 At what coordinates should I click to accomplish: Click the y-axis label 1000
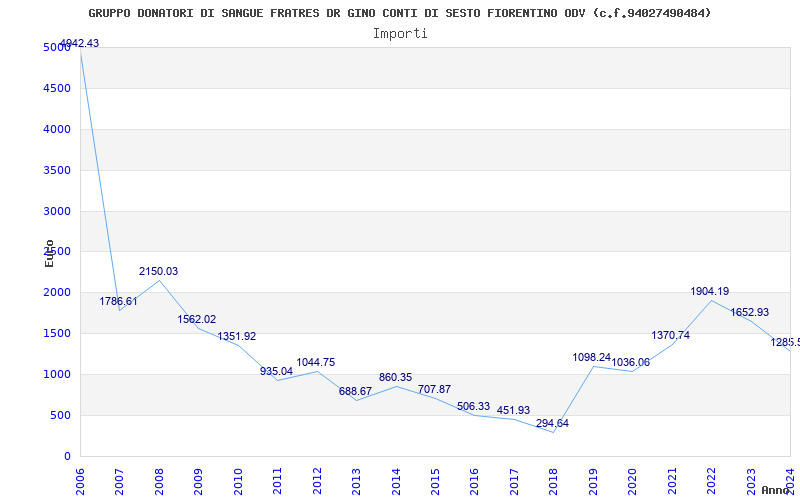tap(57, 374)
